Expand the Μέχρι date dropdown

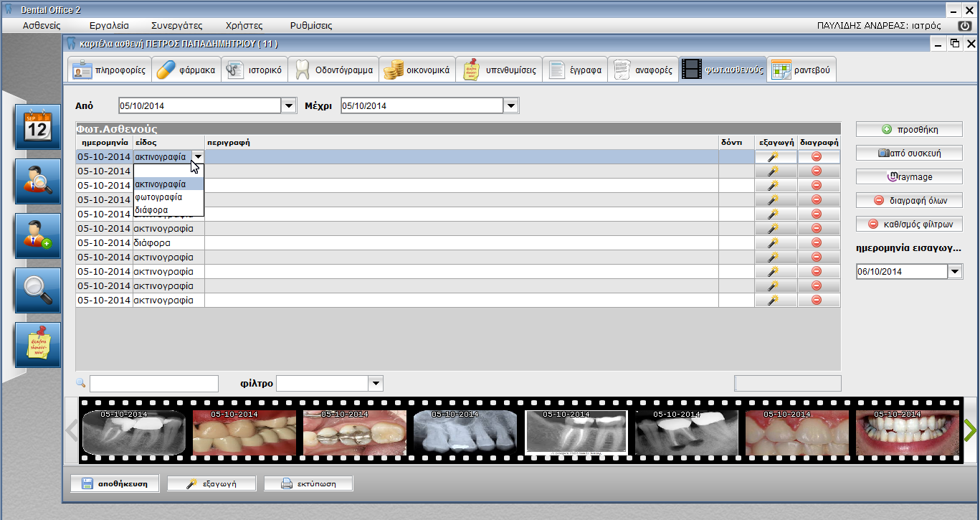point(511,106)
